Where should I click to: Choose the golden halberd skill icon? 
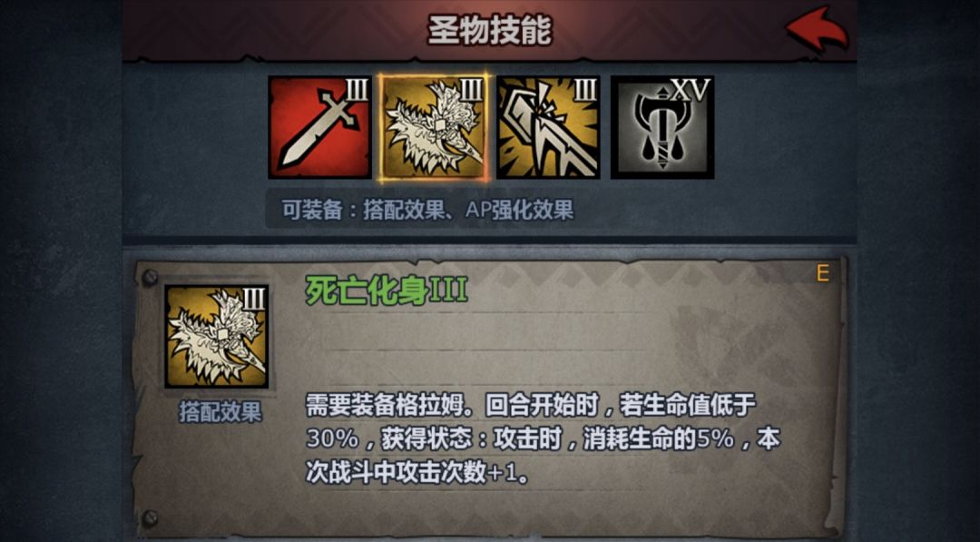548,127
